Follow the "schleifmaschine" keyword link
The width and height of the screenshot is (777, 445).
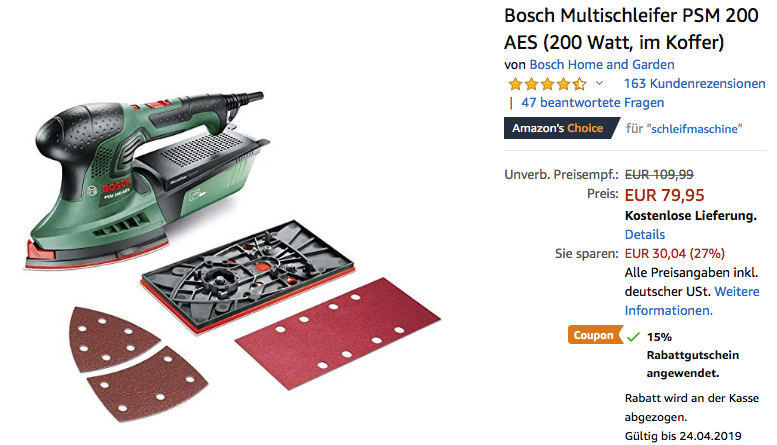click(694, 129)
